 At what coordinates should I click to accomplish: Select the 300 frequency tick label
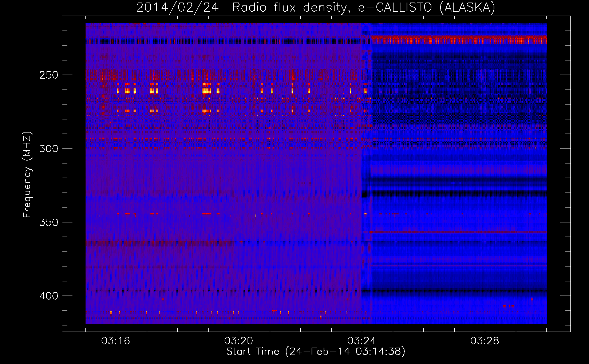coord(49,149)
